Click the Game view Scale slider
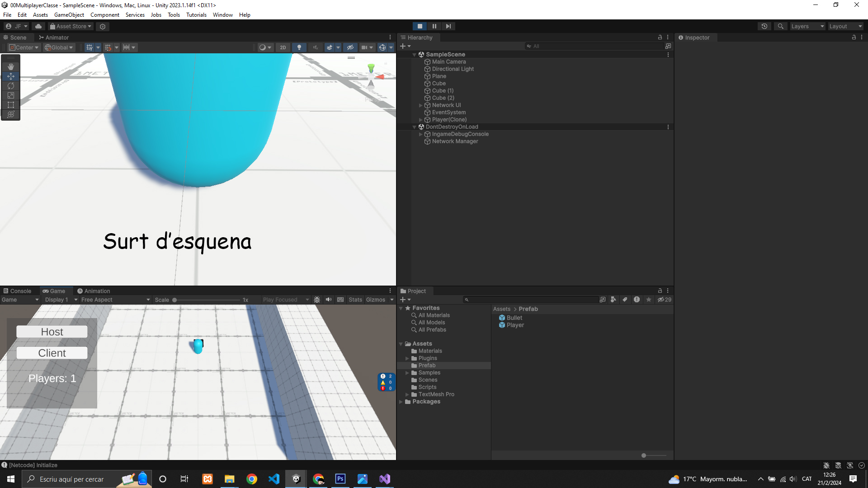 tap(207, 300)
